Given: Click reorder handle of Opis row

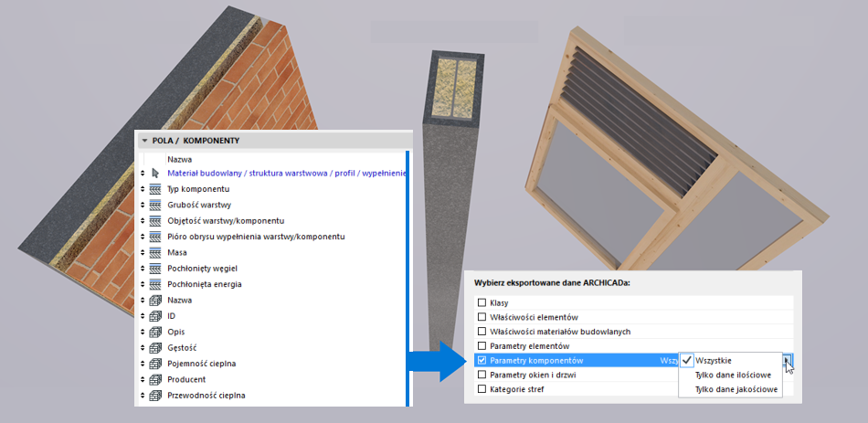Looking at the screenshot, I should coord(143,333).
